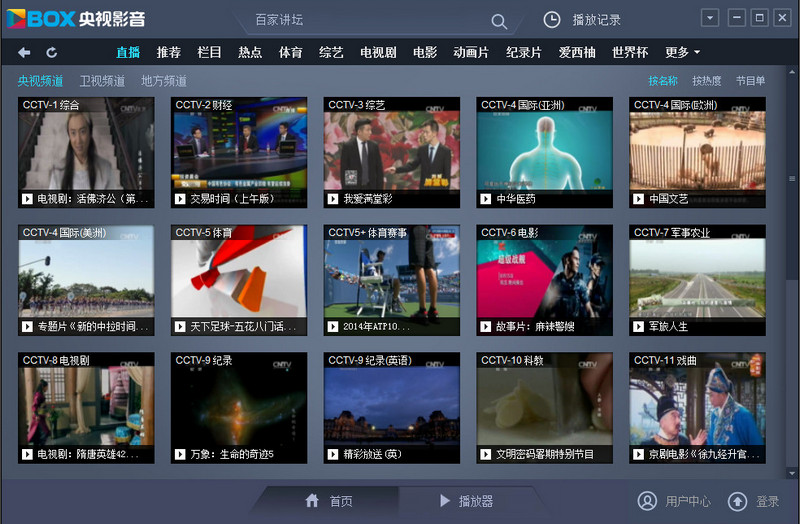Sort channels by popularity (按热度)

[706, 81]
